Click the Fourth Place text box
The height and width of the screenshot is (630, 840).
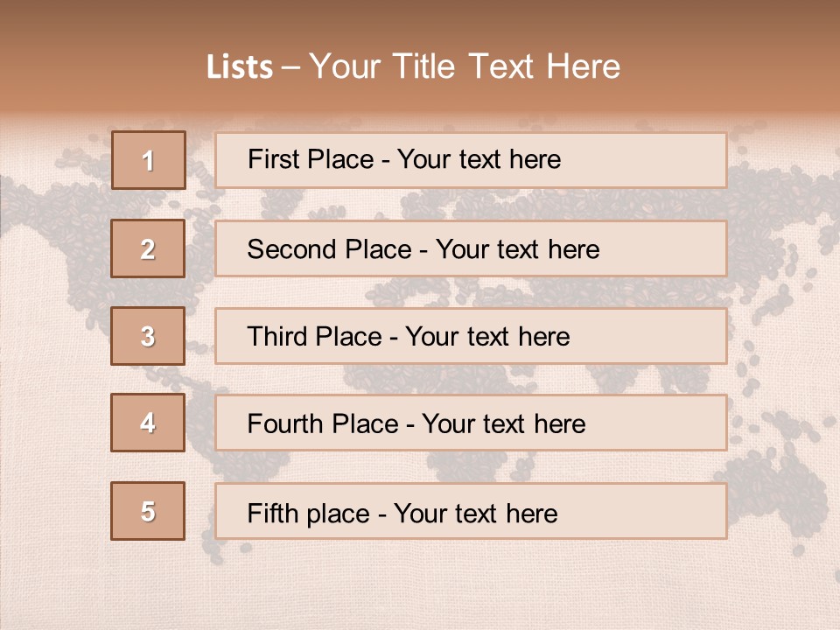[x=471, y=423]
